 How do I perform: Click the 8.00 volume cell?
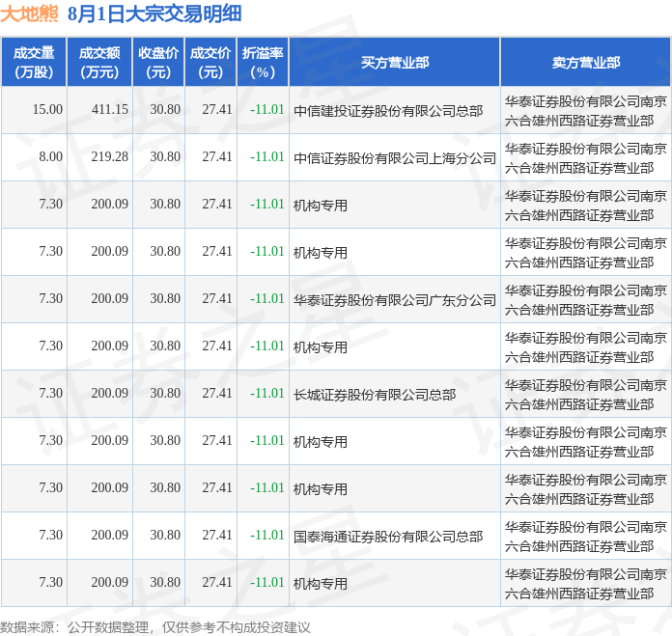(50, 157)
